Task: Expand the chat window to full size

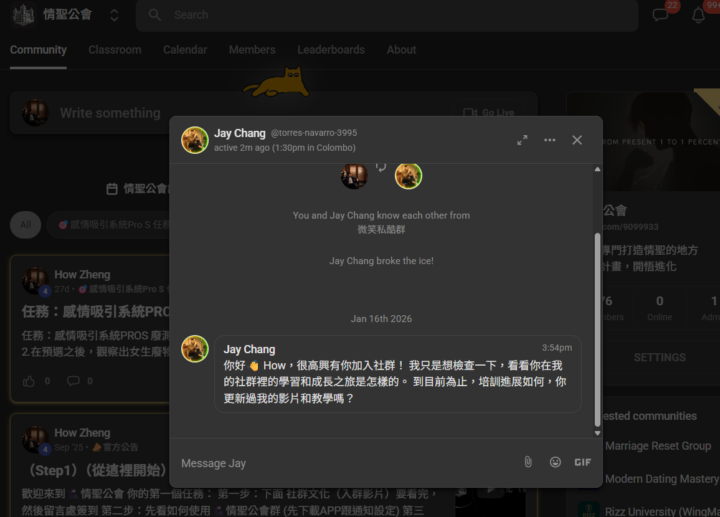Action: [x=522, y=140]
